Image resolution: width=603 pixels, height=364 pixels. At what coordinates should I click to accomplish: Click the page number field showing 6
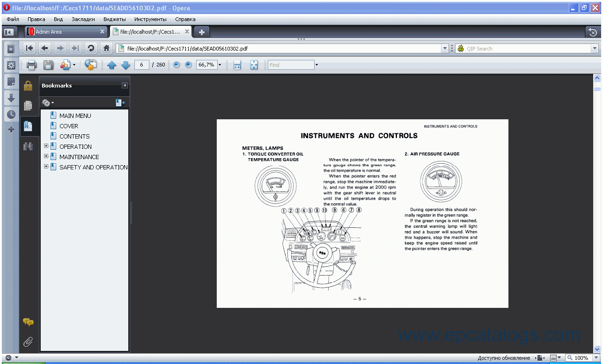point(141,65)
